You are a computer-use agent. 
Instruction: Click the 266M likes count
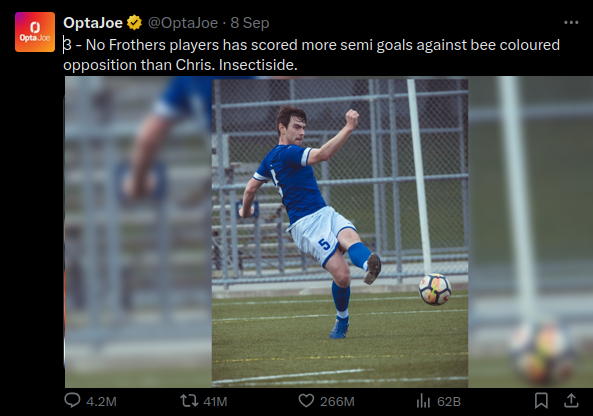[337, 401]
